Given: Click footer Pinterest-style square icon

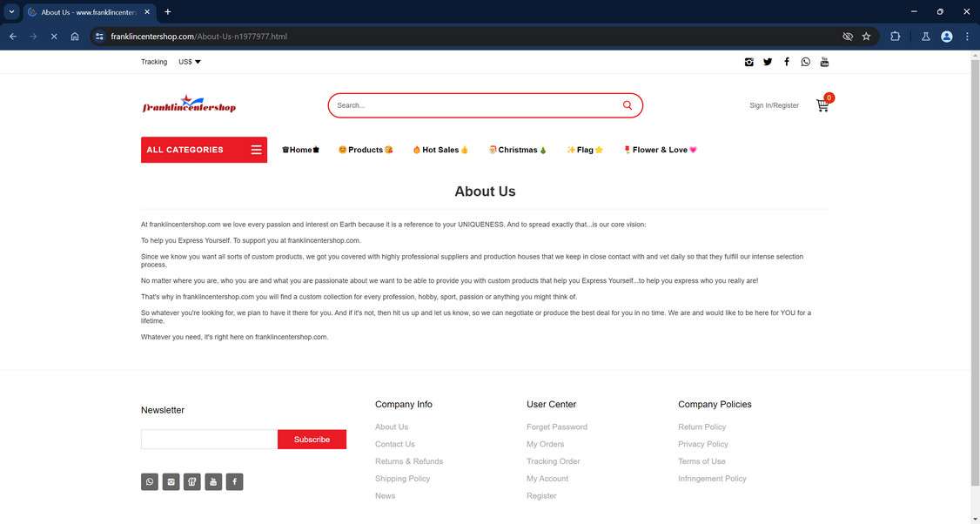Looking at the screenshot, I should (x=191, y=481).
